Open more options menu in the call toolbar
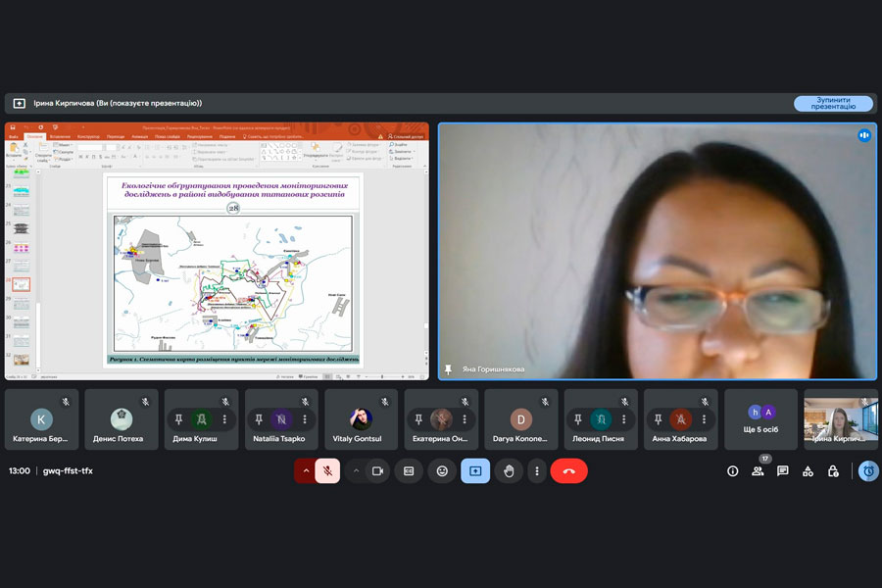 coord(536,471)
